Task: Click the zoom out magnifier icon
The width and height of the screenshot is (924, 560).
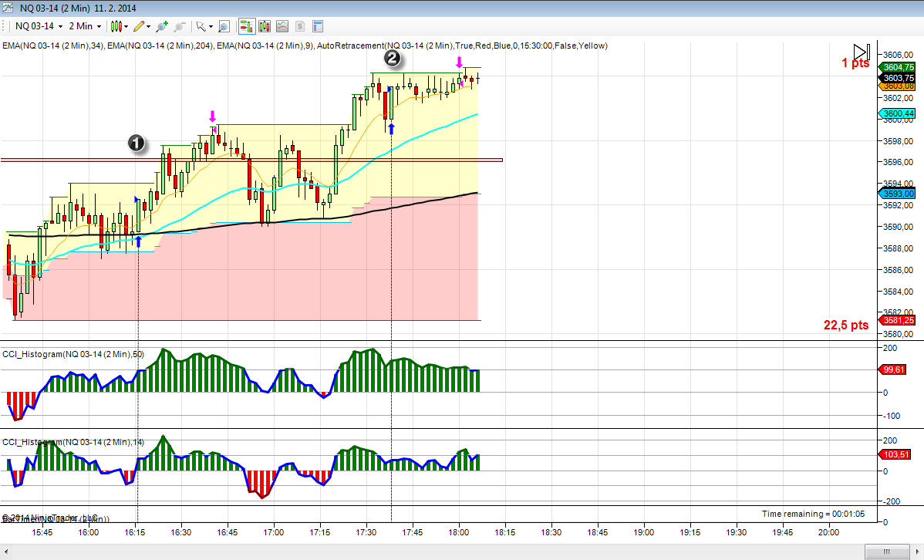Action: pyautogui.click(x=180, y=26)
